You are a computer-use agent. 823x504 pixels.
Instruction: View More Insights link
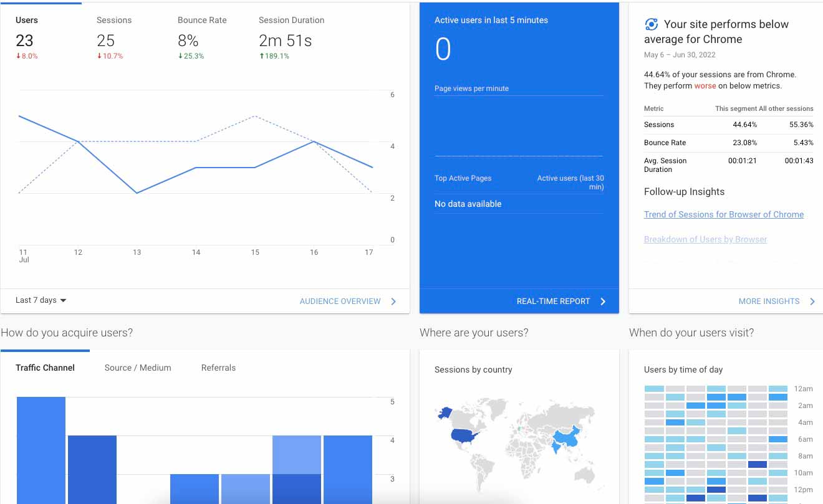tap(769, 302)
